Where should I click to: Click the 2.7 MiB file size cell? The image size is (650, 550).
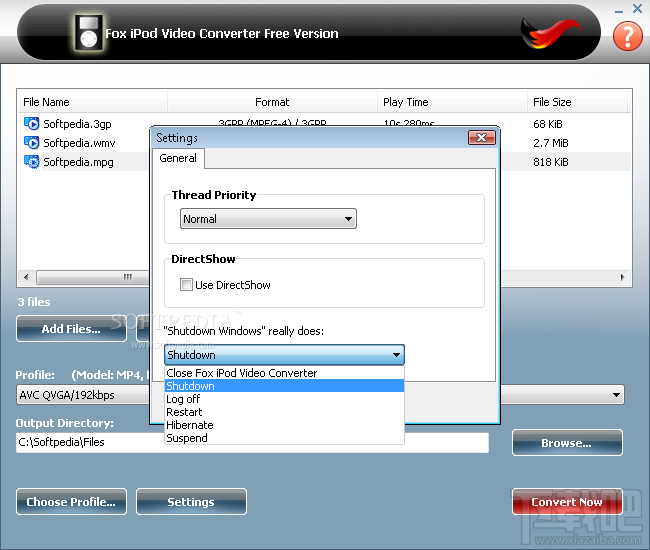click(x=551, y=143)
